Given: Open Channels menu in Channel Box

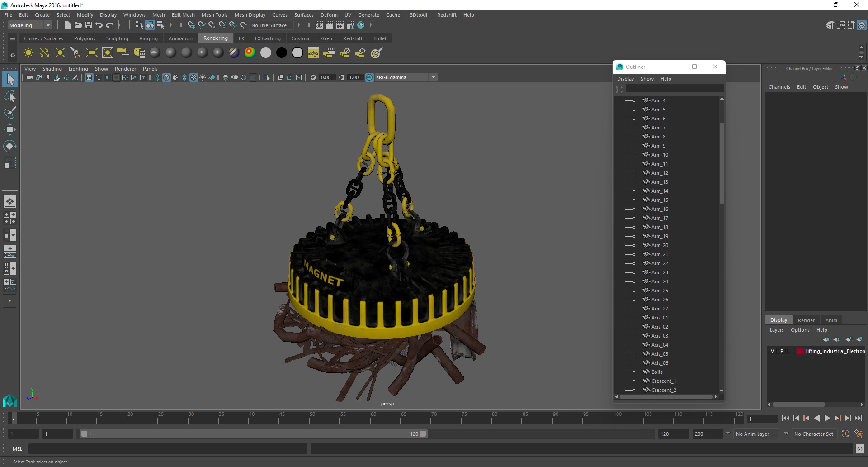Looking at the screenshot, I should [779, 87].
